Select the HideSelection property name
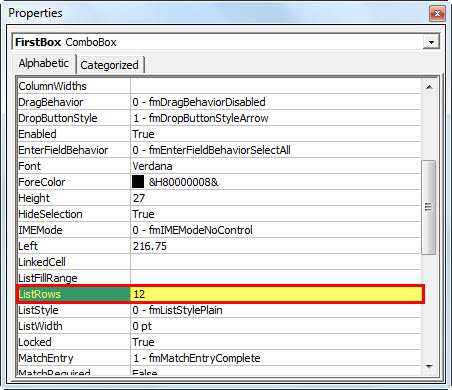 pos(50,214)
